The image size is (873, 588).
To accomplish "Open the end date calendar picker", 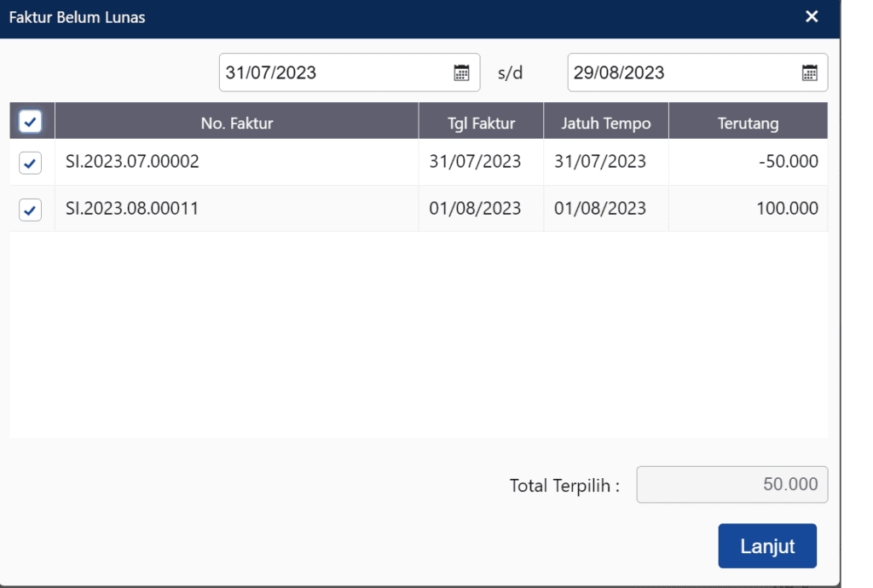I will 809,72.
